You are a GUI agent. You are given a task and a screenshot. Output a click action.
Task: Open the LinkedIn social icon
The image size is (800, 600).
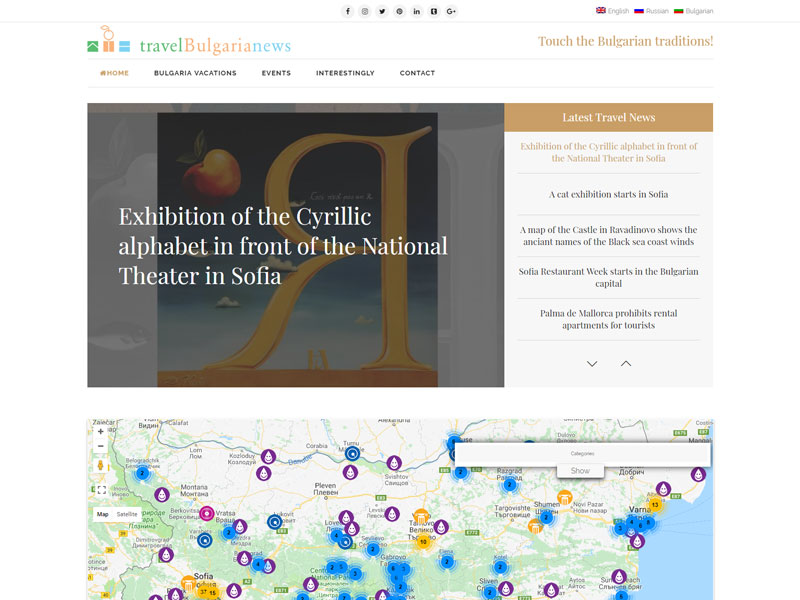417,11
